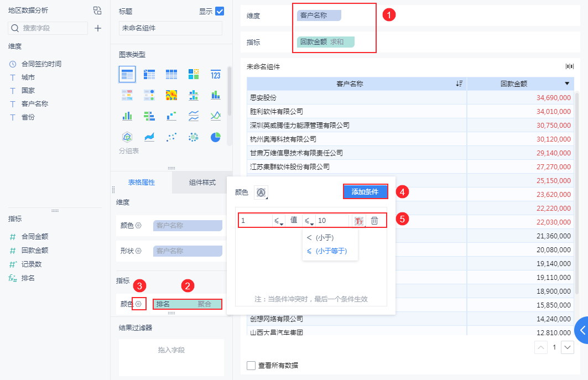Click the condition upper bound value field

click(x=332, y=221)
